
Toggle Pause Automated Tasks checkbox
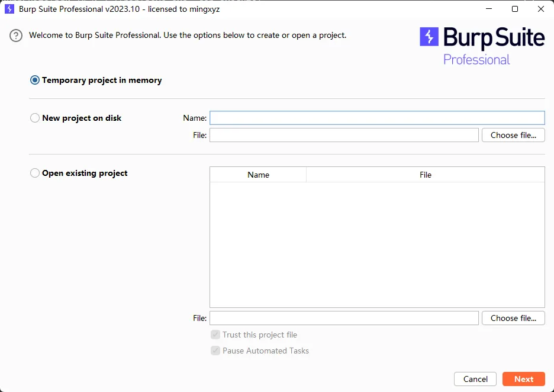tap(215, 351)
